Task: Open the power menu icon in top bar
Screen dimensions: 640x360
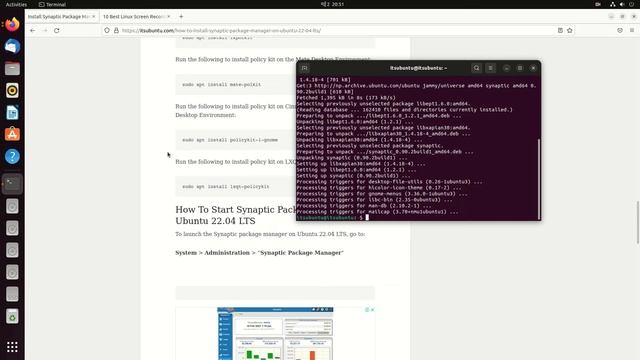Action: pyautogui.click(x=631, y=4)
